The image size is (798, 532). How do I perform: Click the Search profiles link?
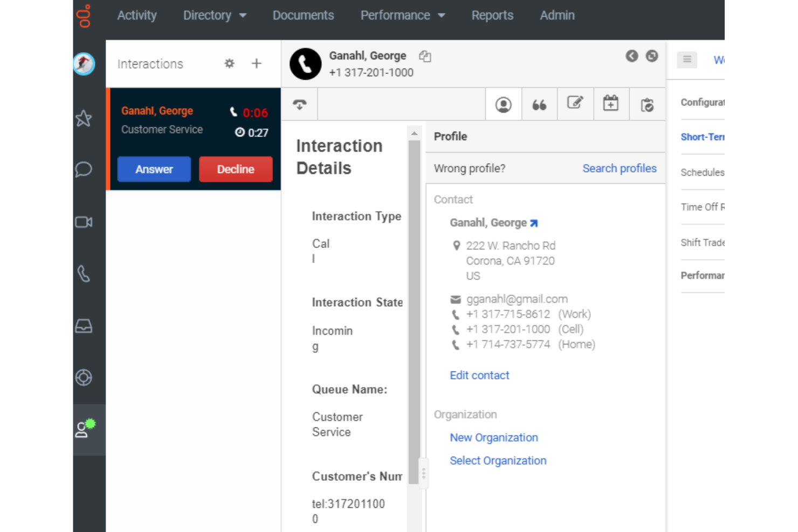(619, 168)
